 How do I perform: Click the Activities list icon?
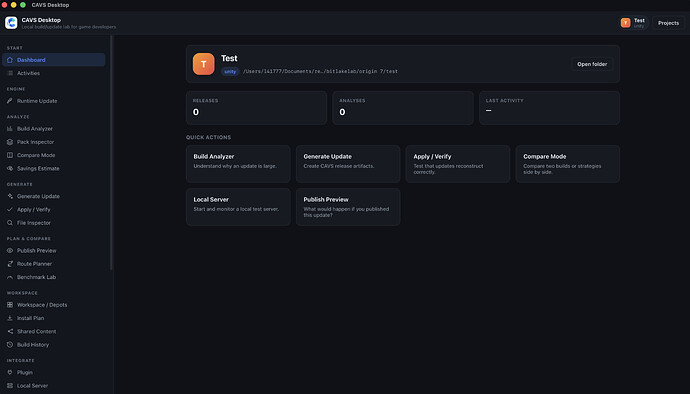pos(10,73)
